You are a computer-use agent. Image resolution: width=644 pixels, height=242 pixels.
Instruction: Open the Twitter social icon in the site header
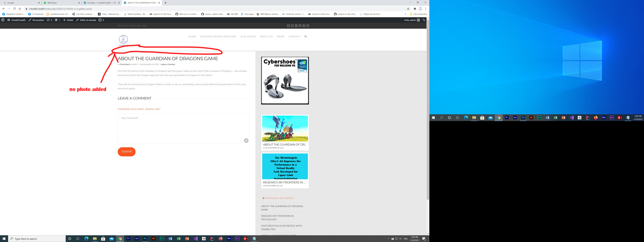coord(292,26)
